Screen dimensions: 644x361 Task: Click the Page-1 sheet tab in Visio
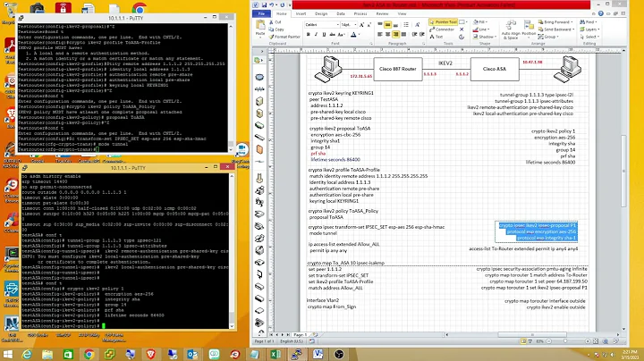[300, 335]
